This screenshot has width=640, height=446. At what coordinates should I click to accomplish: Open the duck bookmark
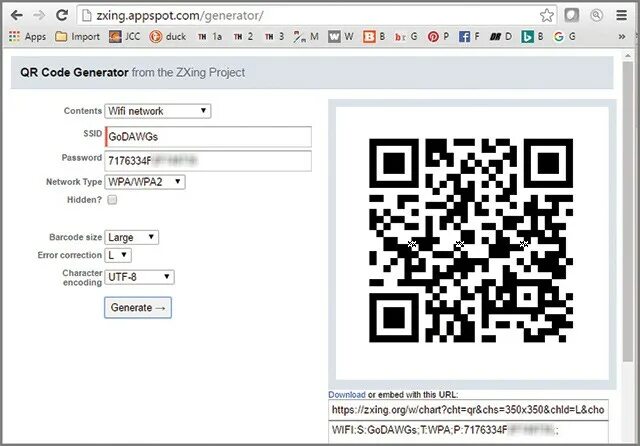click(x=168, y=37)
